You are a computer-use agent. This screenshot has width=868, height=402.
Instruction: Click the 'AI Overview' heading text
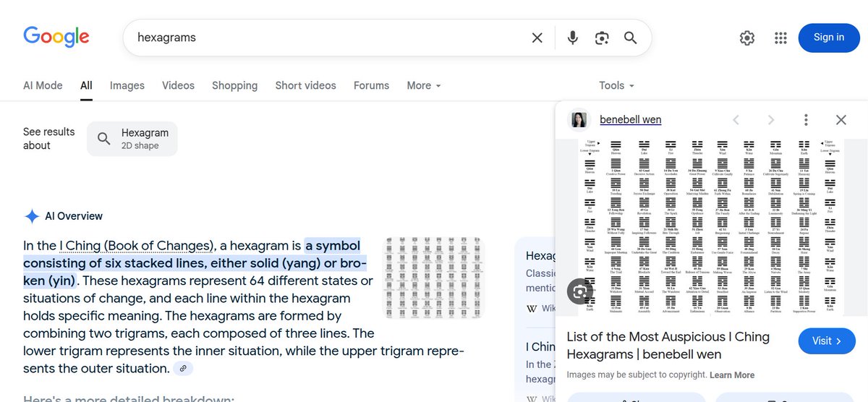pos(74,216)
